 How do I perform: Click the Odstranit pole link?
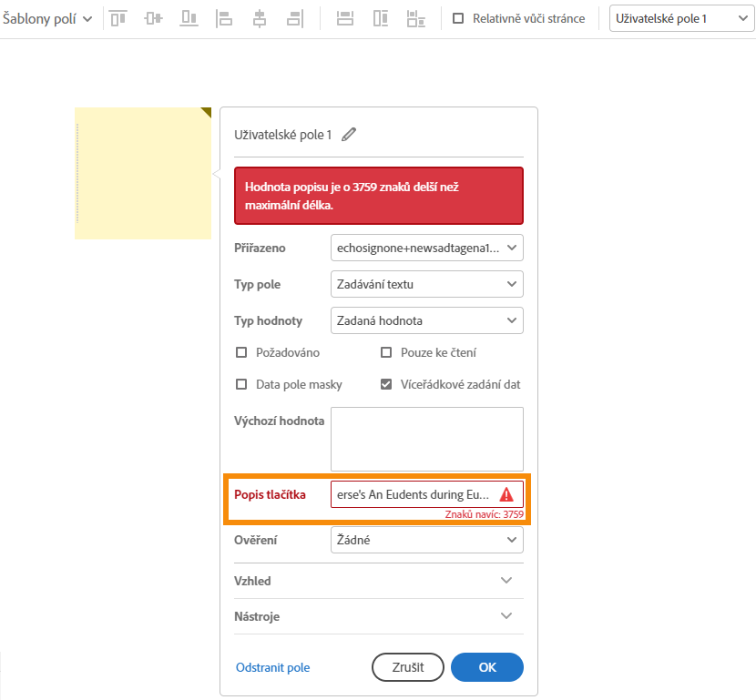[x=273, y=667]
